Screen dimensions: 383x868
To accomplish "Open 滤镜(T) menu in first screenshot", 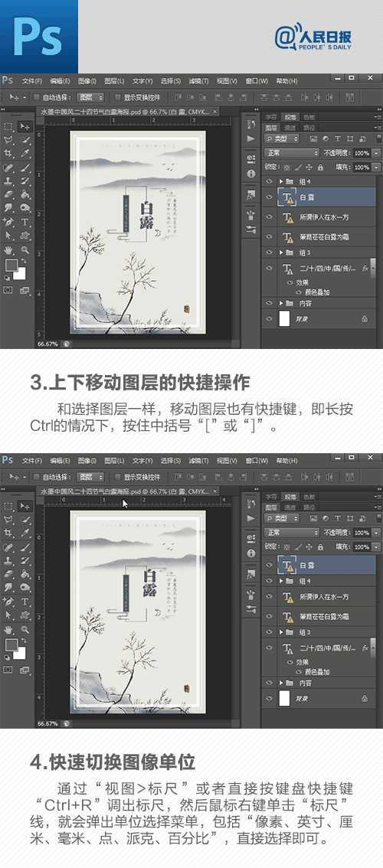I will (198, 81).
